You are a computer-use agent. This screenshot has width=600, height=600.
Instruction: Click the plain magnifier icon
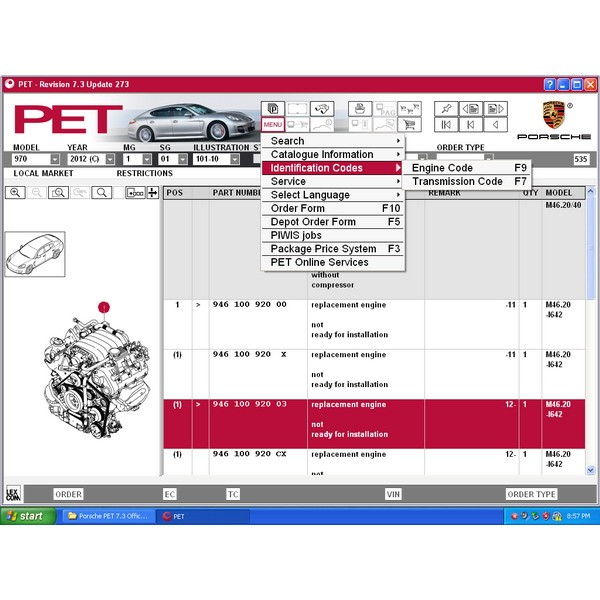point(101,192)
